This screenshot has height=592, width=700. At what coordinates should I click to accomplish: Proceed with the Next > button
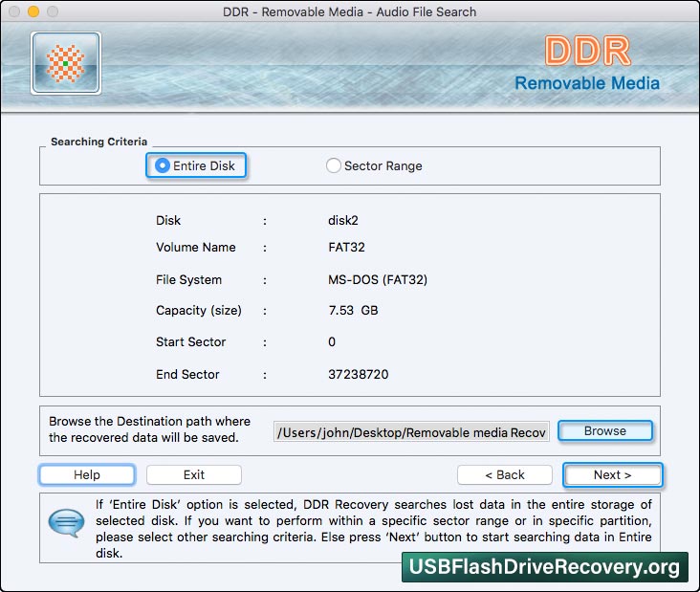[x=612, y=474]
